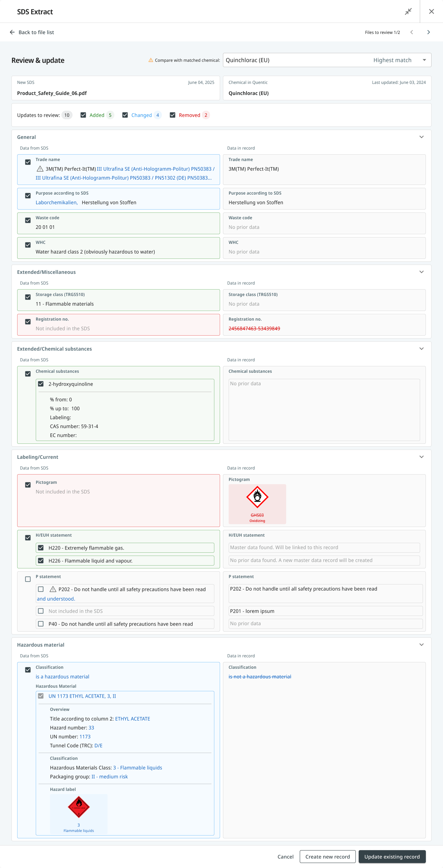Click the 'P201 - lorem ipsum' record entry

pyautogui.click(x=325, y=611)
